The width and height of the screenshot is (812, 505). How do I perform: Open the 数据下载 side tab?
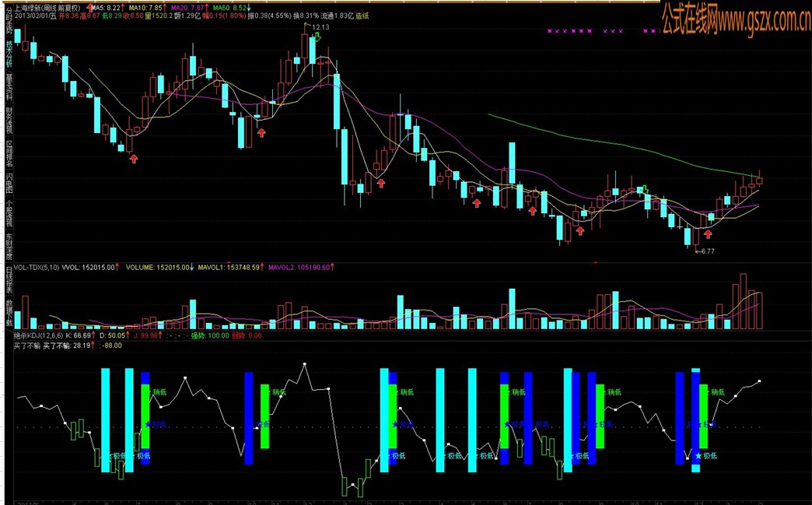pyautogui.click(x=9, y=314)
